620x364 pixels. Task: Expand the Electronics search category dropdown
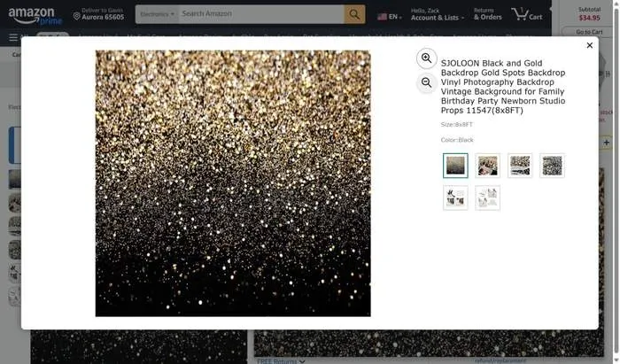(157, 14)
